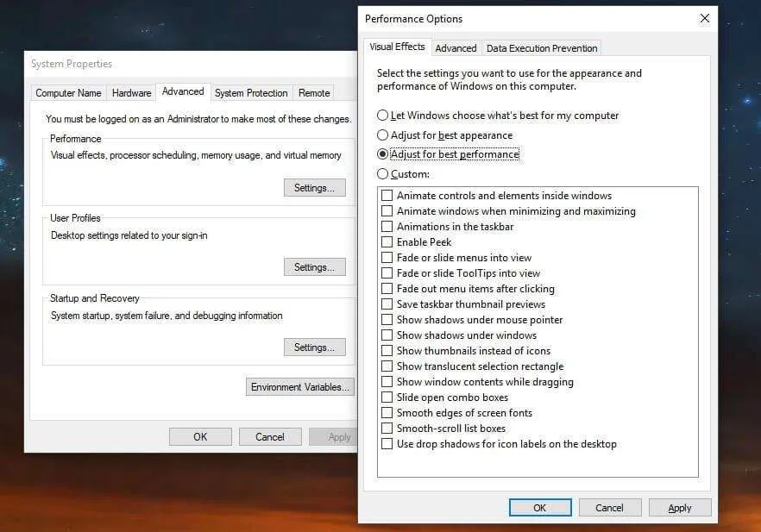This screenshot has height=532, width=761.
Task: Confirm Performance Options with OK
Action: pyautogui.click(x=540, y=508)
